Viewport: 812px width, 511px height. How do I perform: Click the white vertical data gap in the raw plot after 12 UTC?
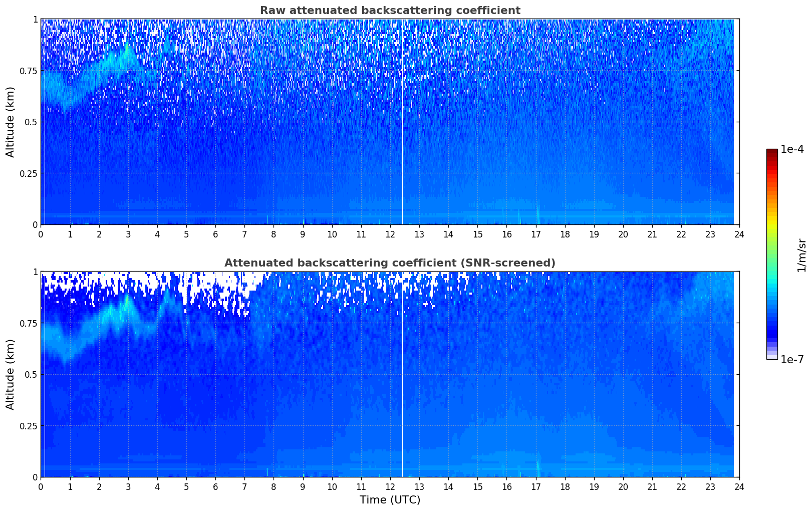coord(402,122)
